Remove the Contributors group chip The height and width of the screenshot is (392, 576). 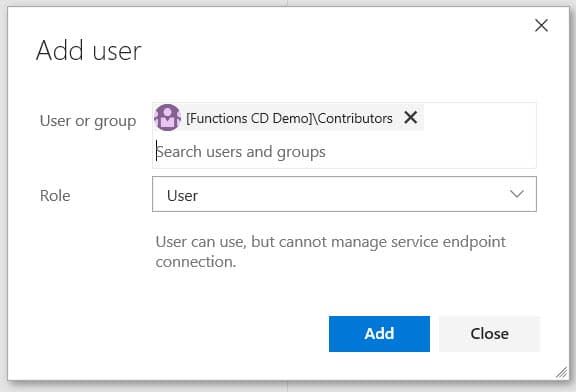(x=410, y=118)
